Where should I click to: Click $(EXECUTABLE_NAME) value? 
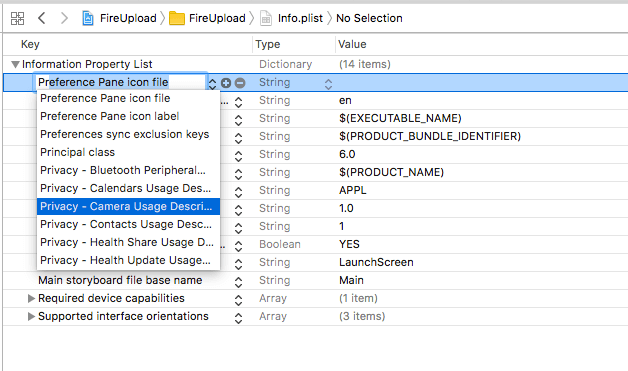400,118
